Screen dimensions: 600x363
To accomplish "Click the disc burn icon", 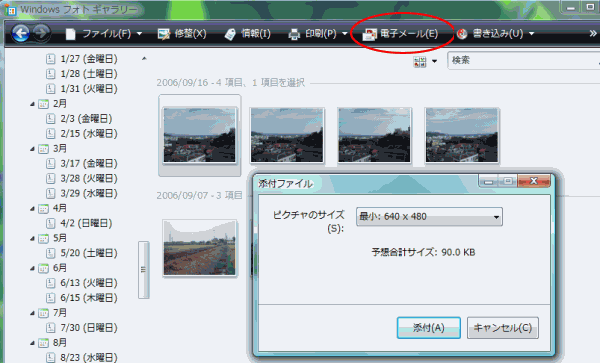I will click(x=462, y=34).
